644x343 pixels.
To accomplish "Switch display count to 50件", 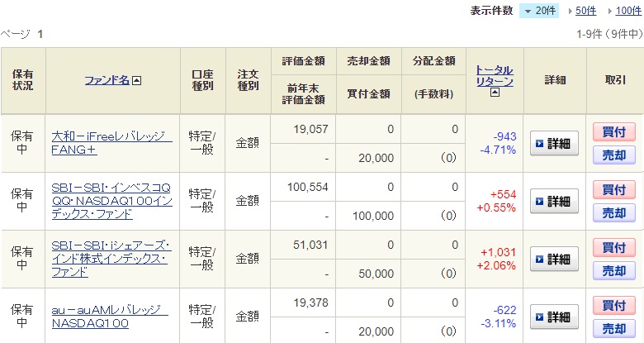I will 585,11.
